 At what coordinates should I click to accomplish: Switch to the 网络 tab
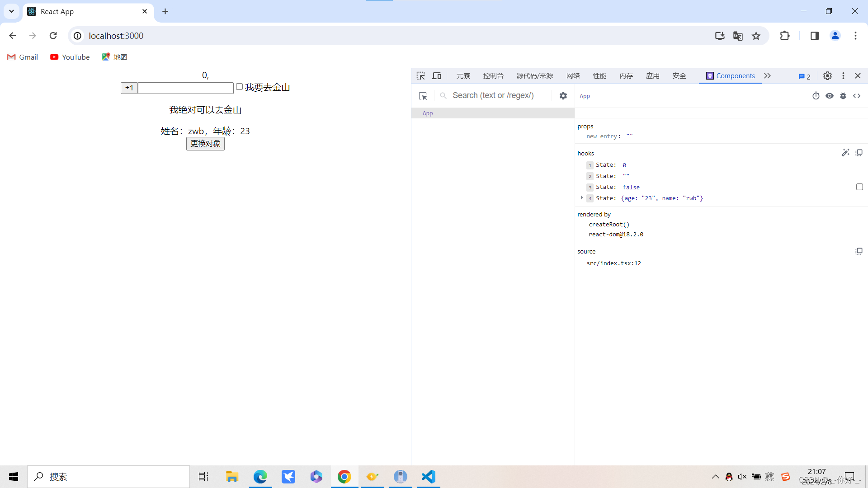tap(573, 76)
